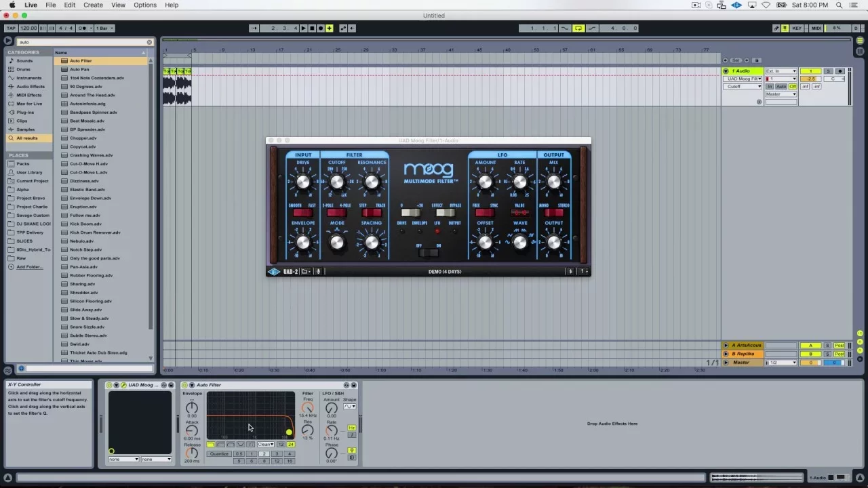The width and height of the screenshot is (868, 488).
Task: Open the Options menu
Action: click(x=145, y=5)
